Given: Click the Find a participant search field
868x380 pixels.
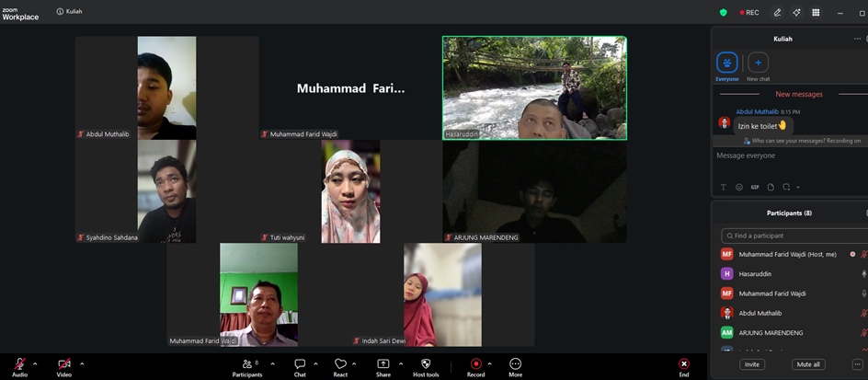Looking at the screenshot, I should pos(794,236).
